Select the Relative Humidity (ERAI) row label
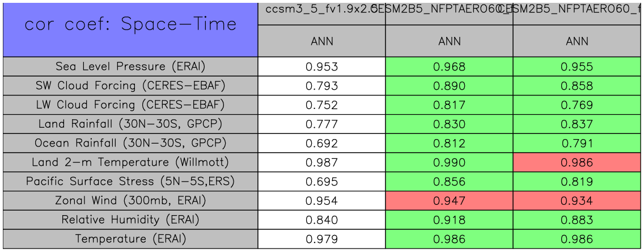 130,220
